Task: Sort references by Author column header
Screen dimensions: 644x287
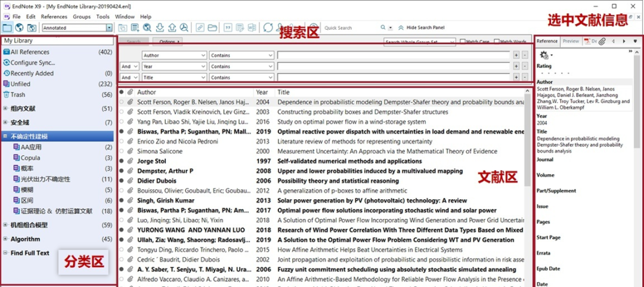Action: tap(147, 92)
